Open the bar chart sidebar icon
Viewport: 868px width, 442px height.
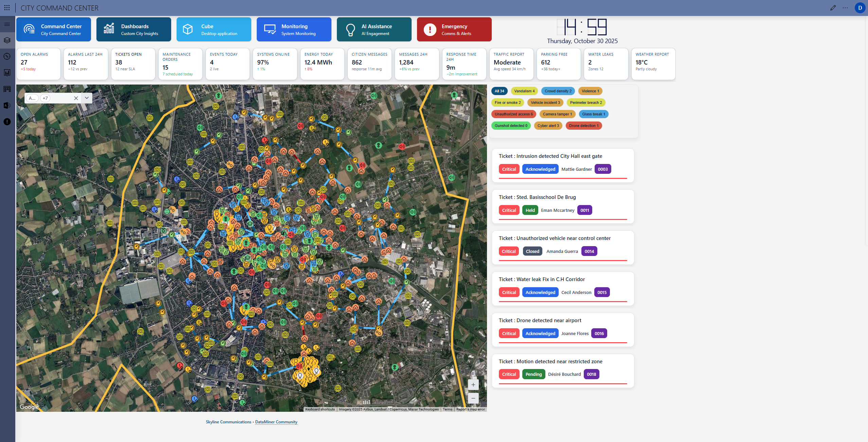[x=7, y=73]
